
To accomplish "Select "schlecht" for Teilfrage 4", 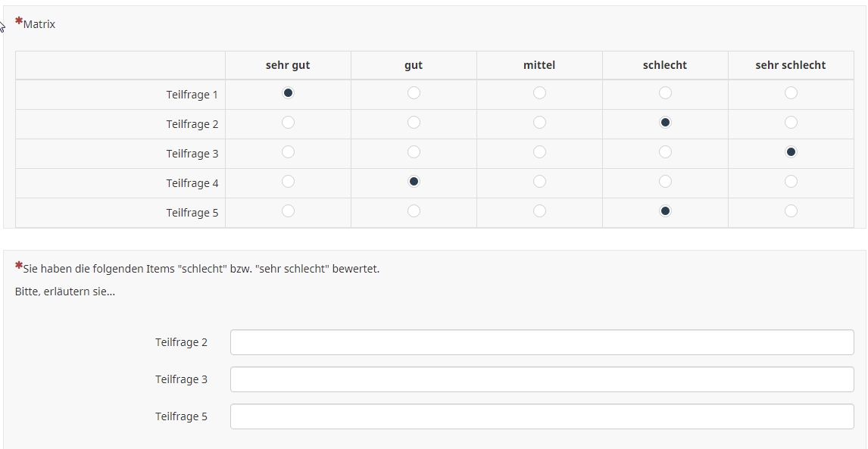I will tap(665, 182).
